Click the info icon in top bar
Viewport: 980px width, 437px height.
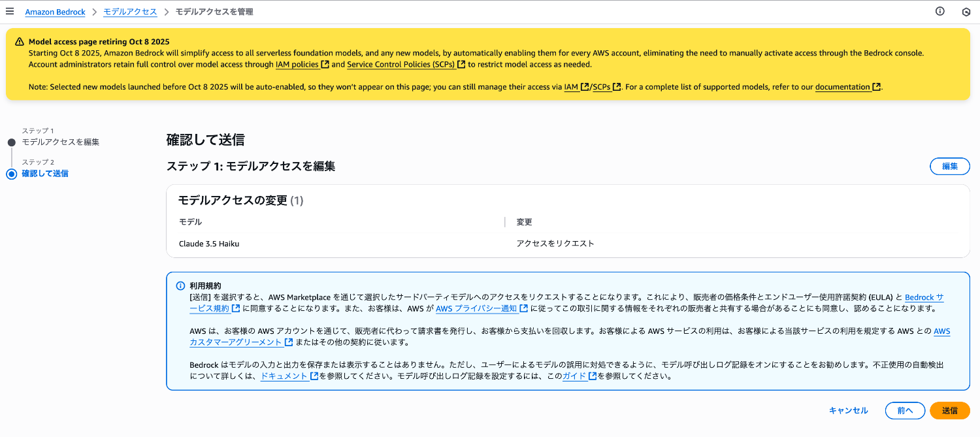click(940, 11)
